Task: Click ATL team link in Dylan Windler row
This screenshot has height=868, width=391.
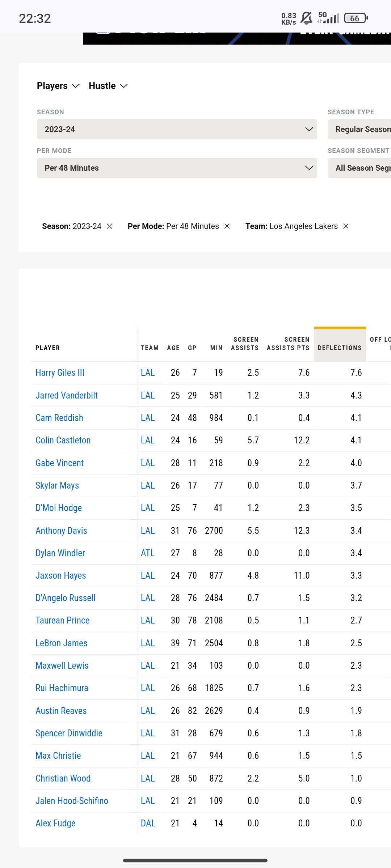Action: point(148,553)
